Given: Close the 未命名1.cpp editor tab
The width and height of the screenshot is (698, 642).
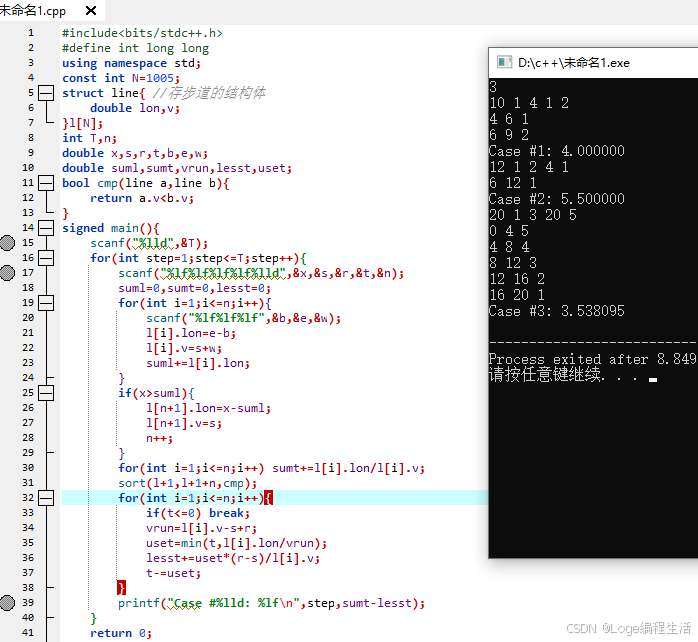Looking at the screenshot, I should (91, 10).
